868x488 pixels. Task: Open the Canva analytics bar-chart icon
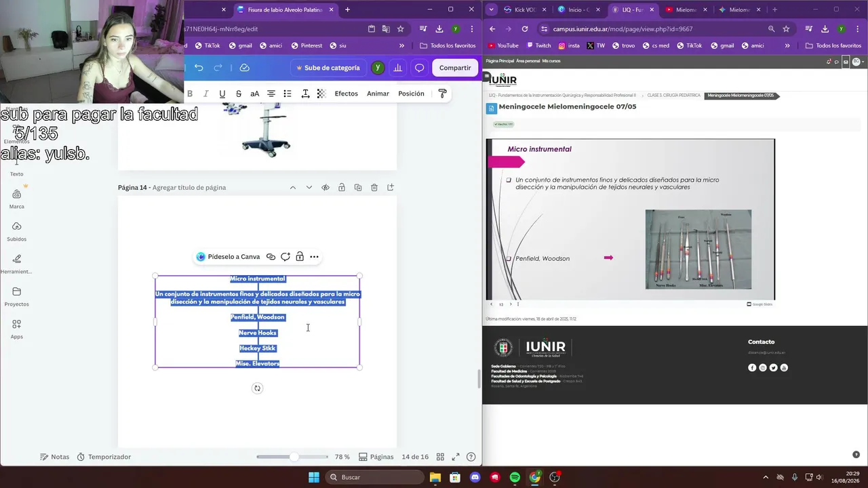(x=398, y=68)
